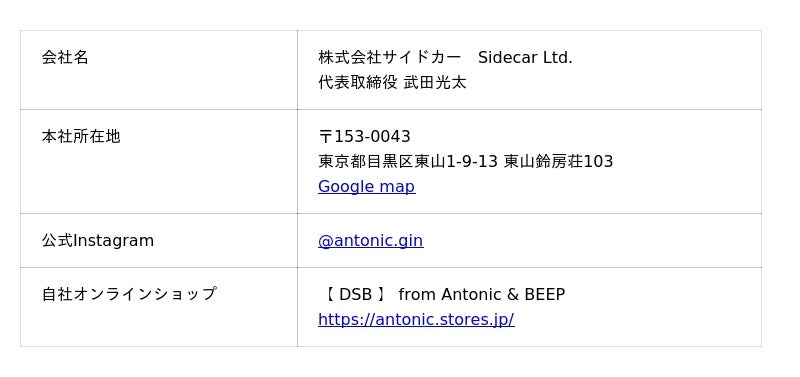
Task: Open the @antonic.gin Instagram link
Action: tap(370, 240)
